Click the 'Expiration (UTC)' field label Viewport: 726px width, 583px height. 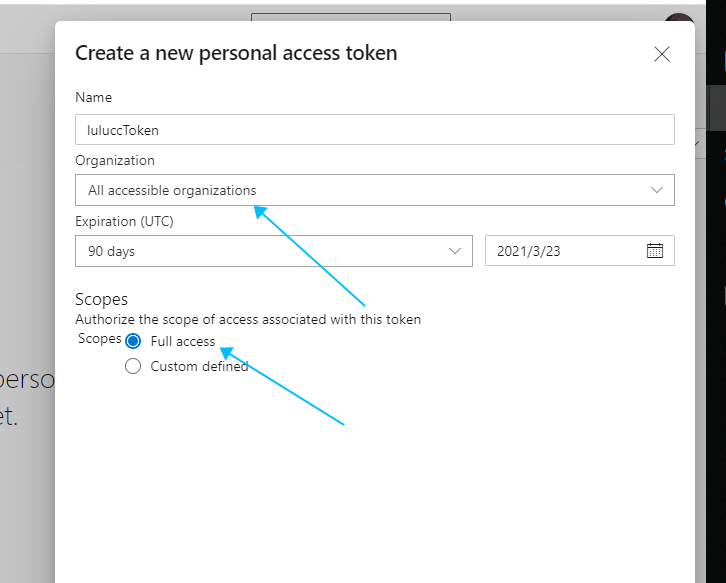pos(118,221)
